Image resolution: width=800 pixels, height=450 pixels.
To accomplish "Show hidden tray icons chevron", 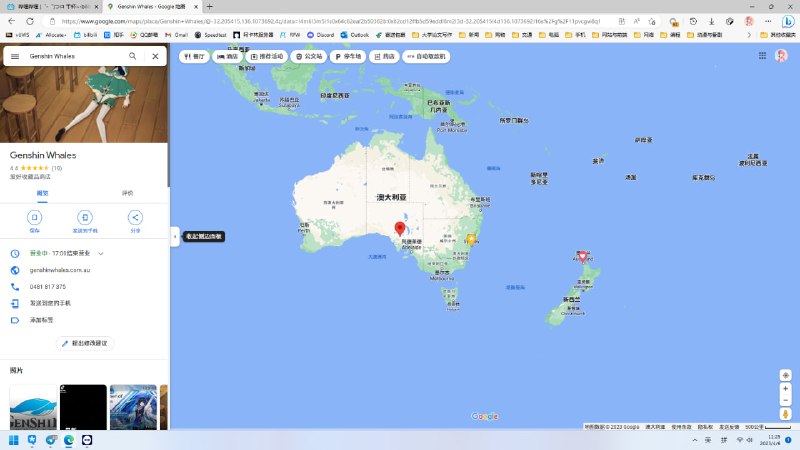I will 694,440.
